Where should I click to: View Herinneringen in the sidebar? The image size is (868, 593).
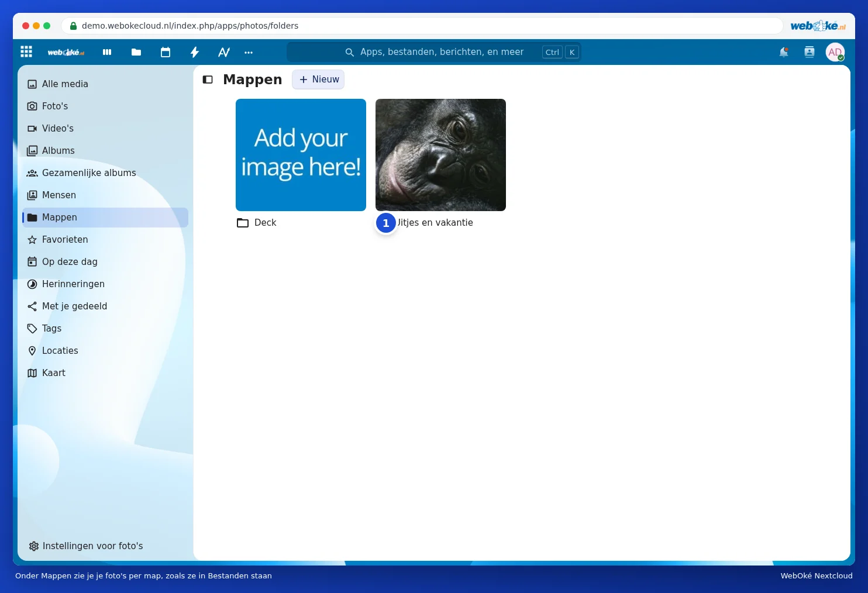[x=105, y=284]
